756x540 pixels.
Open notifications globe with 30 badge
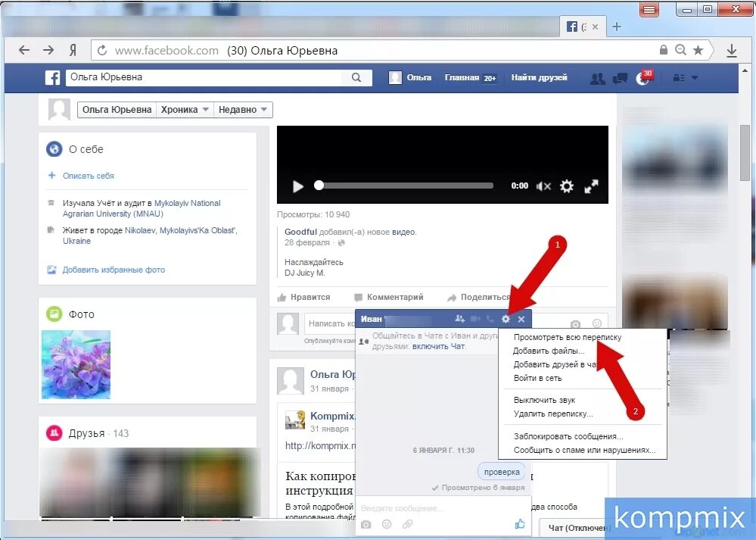coord(642,78)
